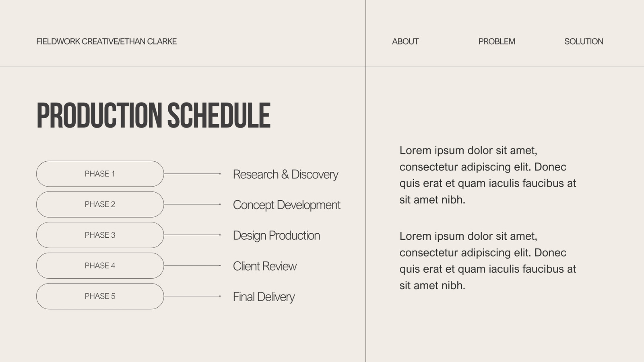Go to the PROBLEM section
The height and width of the screenshot is (362, 644).
[497, 41]
